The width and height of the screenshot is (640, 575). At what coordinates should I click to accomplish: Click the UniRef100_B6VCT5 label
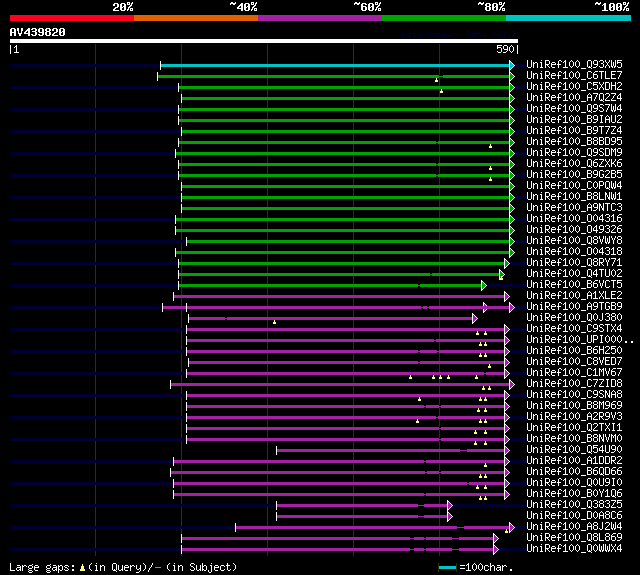point(574,285)
